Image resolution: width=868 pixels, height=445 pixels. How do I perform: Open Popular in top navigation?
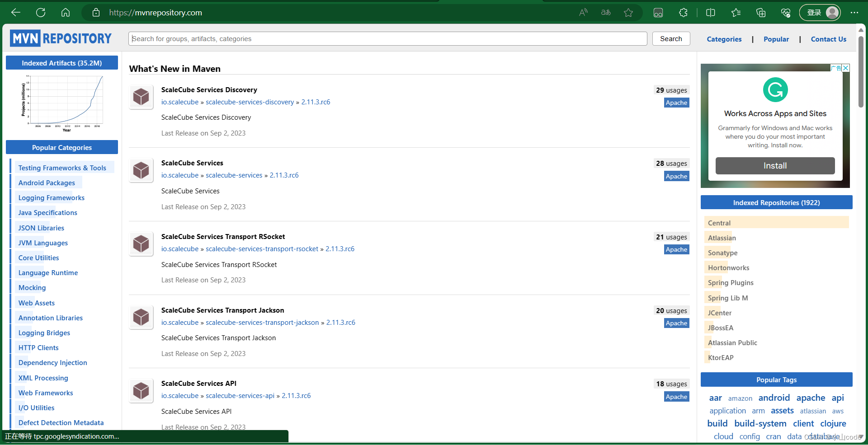pos(776,39)
